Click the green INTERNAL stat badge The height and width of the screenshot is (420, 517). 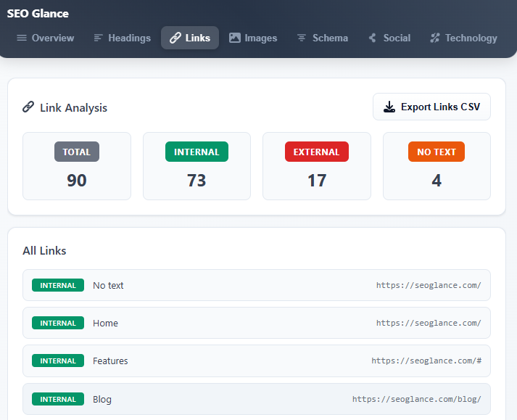[x=197, y=152]
